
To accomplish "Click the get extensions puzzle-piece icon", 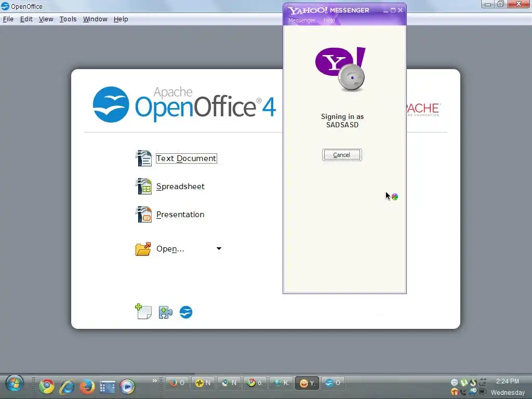I will pos(165,312).
